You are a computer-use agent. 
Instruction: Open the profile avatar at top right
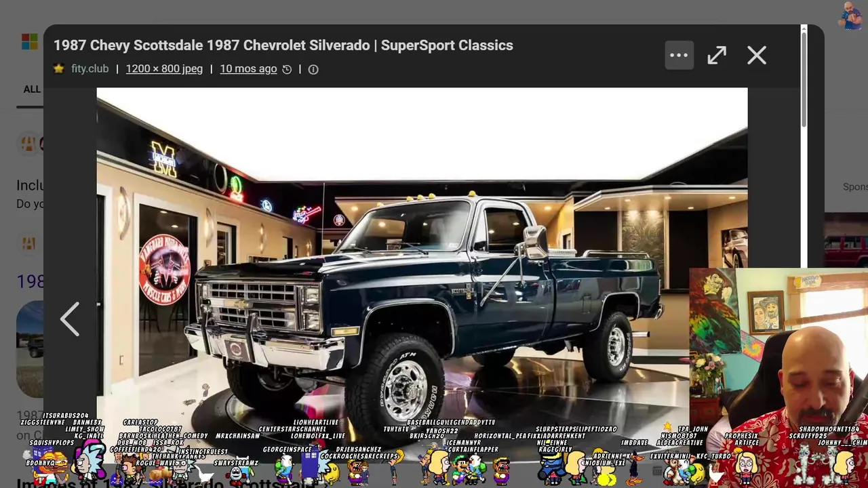pyautogui.click(x=850, y=15)
